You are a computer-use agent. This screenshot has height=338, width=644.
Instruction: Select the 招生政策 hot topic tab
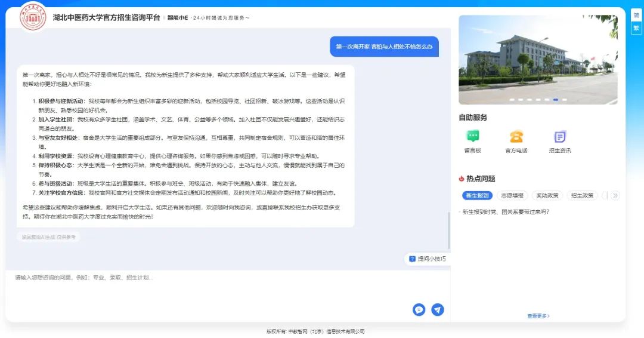tap(582, 195)
